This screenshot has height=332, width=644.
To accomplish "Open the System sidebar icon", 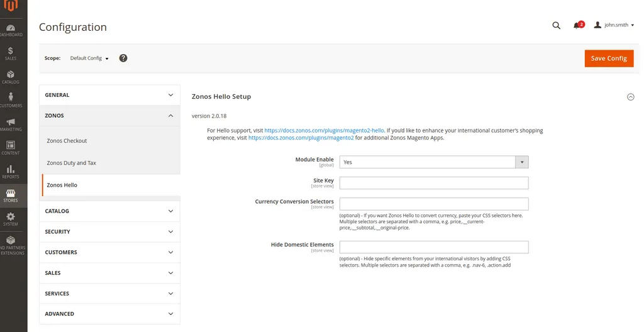I will click(x=11, y=219).
